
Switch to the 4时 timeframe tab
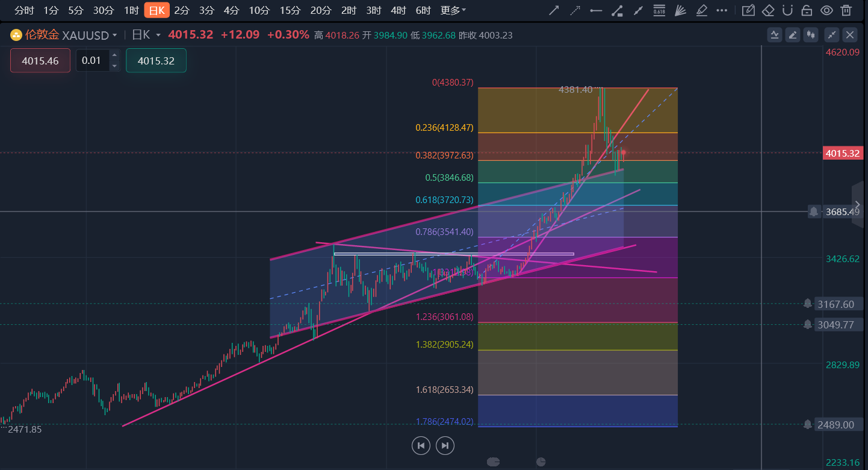[398, 10]
